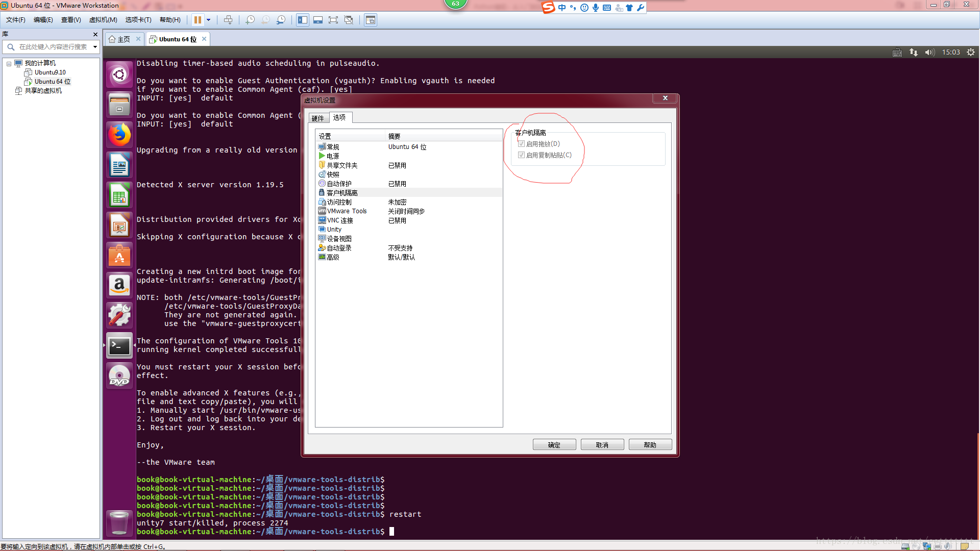
Task: Open the Files launcher icon
Action: pos(119,105)
